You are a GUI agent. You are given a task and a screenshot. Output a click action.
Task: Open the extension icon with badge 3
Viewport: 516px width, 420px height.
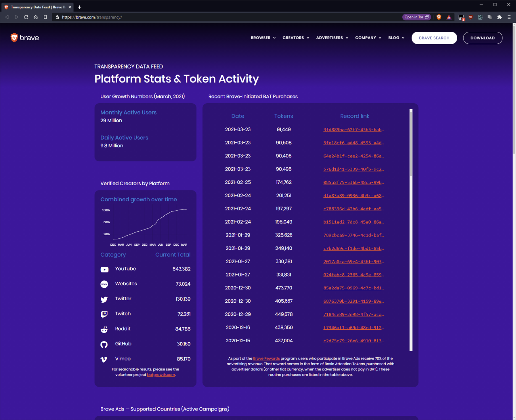(461, 17)
